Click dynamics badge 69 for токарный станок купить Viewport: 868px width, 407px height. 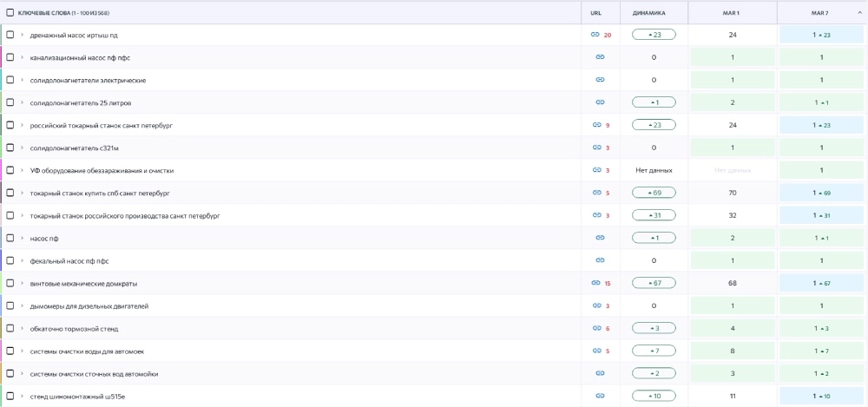point(654,193)
